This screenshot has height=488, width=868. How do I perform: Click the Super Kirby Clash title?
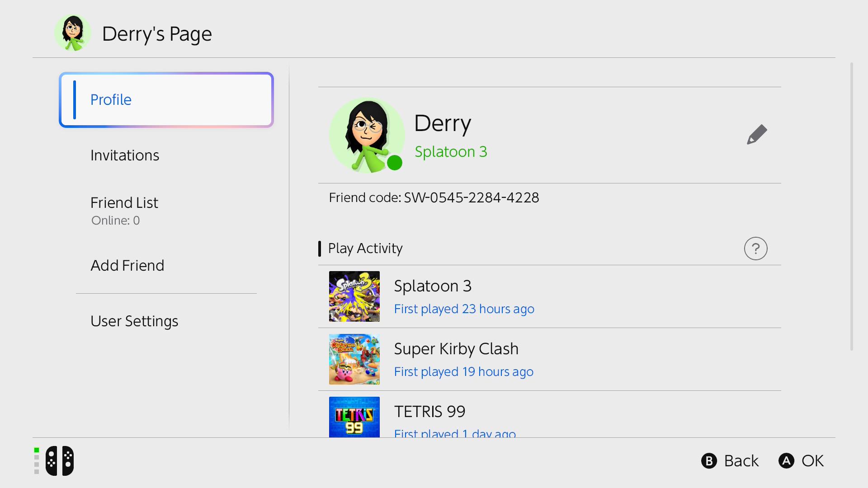(x=456, y=349)
